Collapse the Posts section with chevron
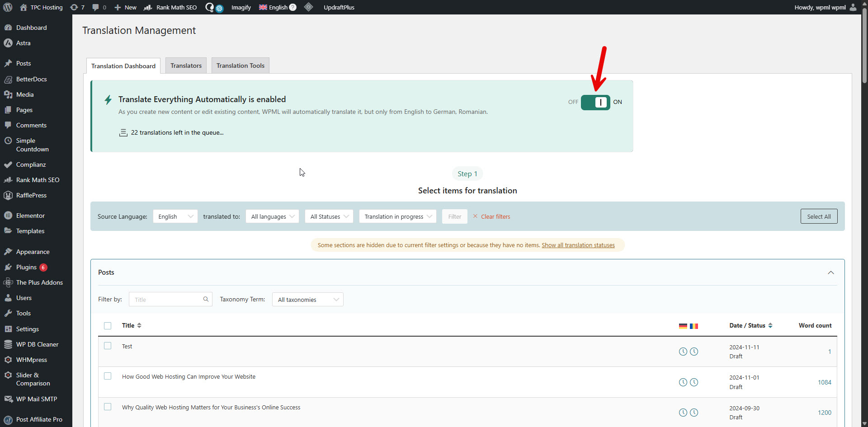 [830, 272]
